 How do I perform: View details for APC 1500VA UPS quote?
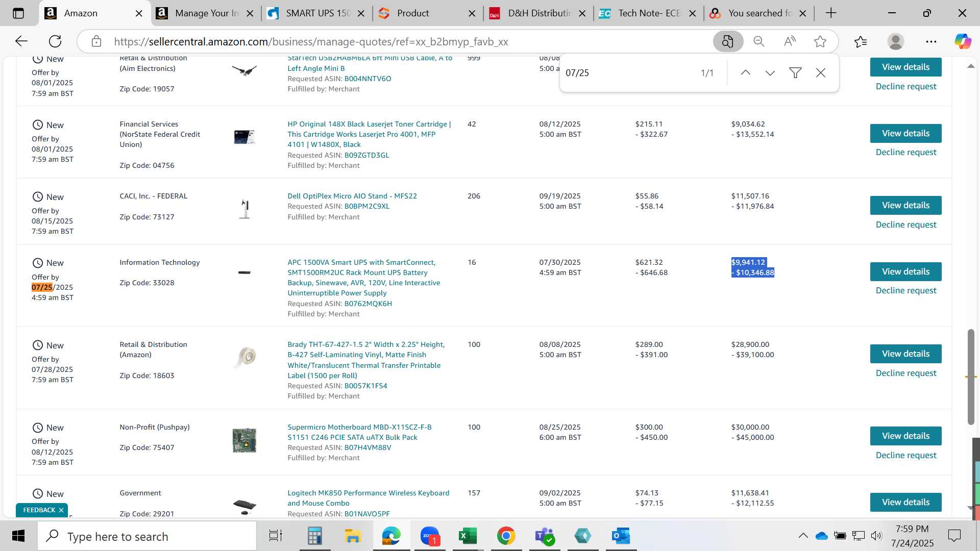click(905, 272)
